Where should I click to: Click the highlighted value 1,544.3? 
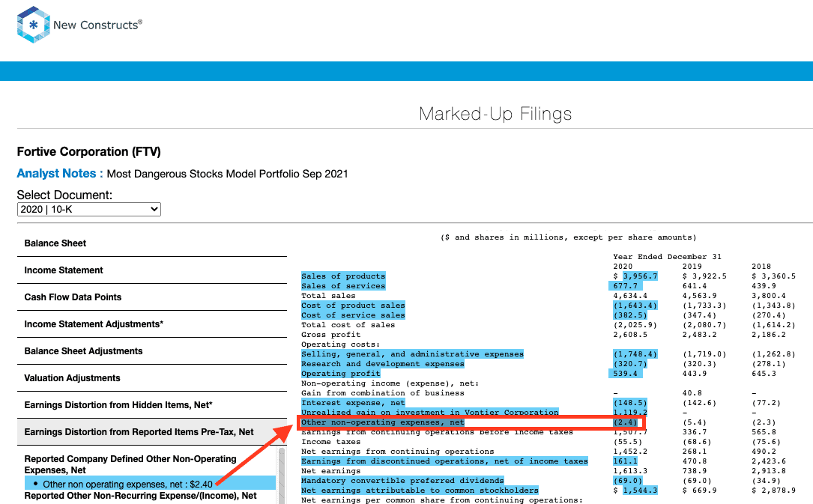641,491
